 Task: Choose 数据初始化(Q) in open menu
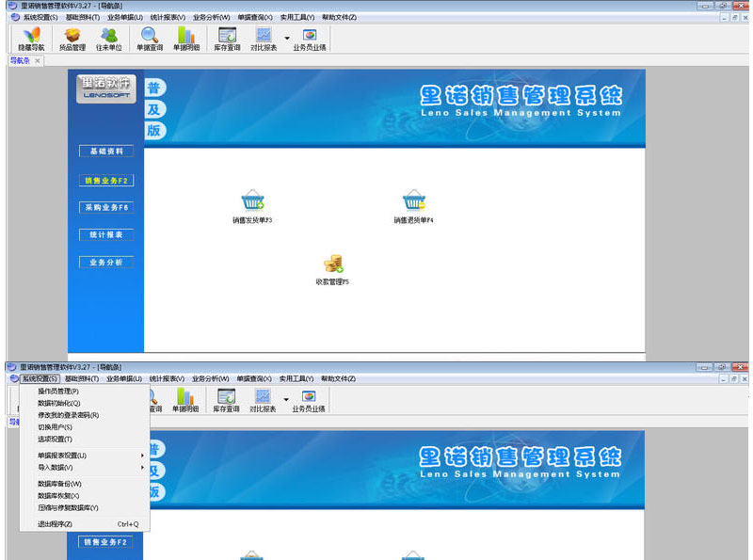(85, 404)
